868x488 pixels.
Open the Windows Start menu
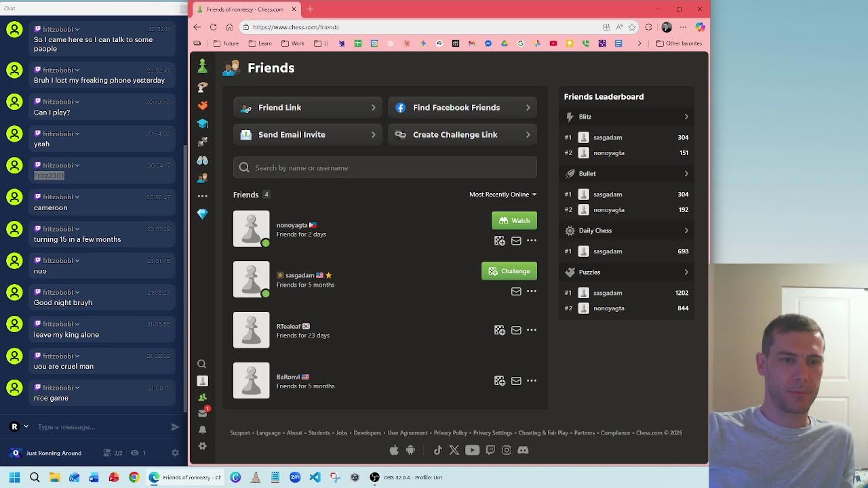click(14, 477)
